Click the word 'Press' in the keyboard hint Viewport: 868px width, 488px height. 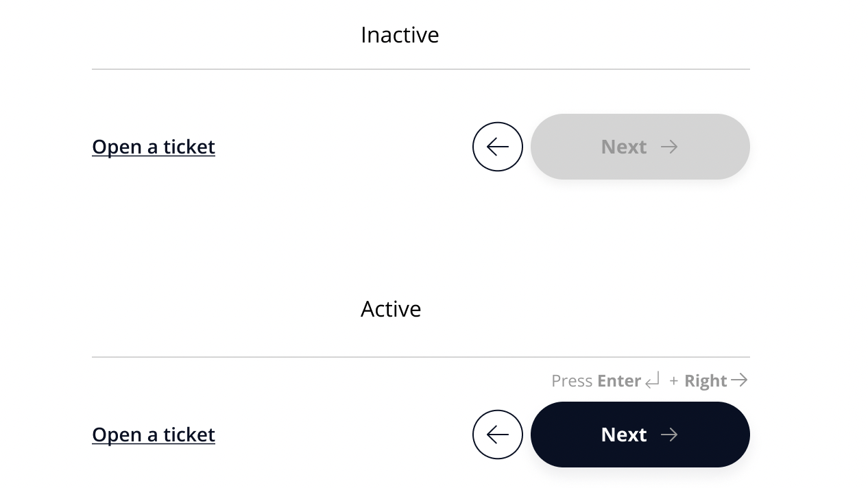572,381
